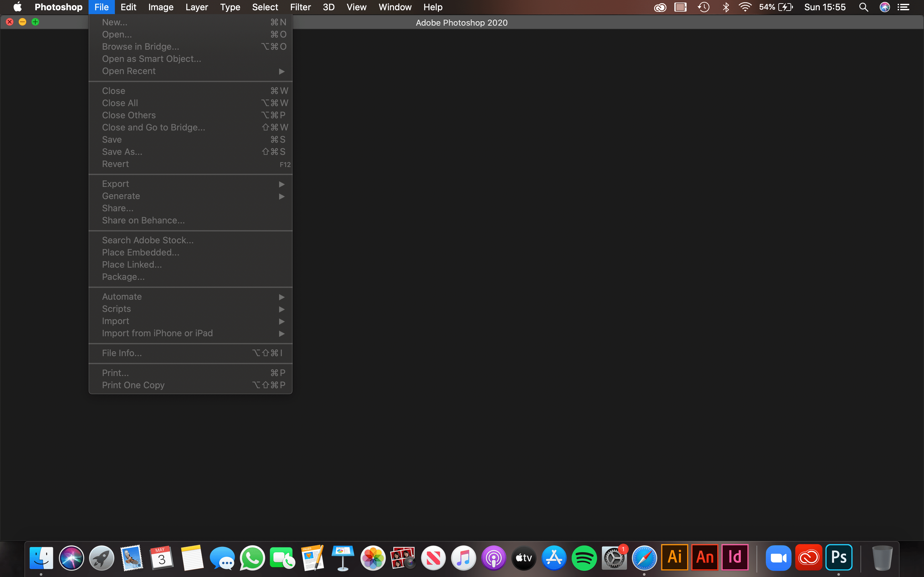Open InDesign from the Dock

[x=735, y=557]
